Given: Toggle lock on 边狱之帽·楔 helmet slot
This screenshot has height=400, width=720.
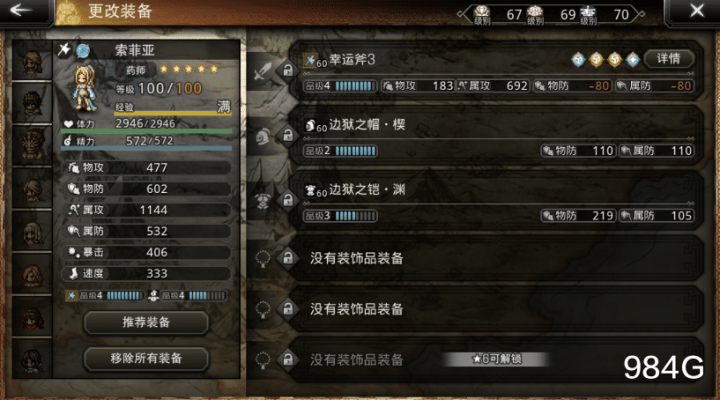Looking at the screenshot, I should pos(288,135).
